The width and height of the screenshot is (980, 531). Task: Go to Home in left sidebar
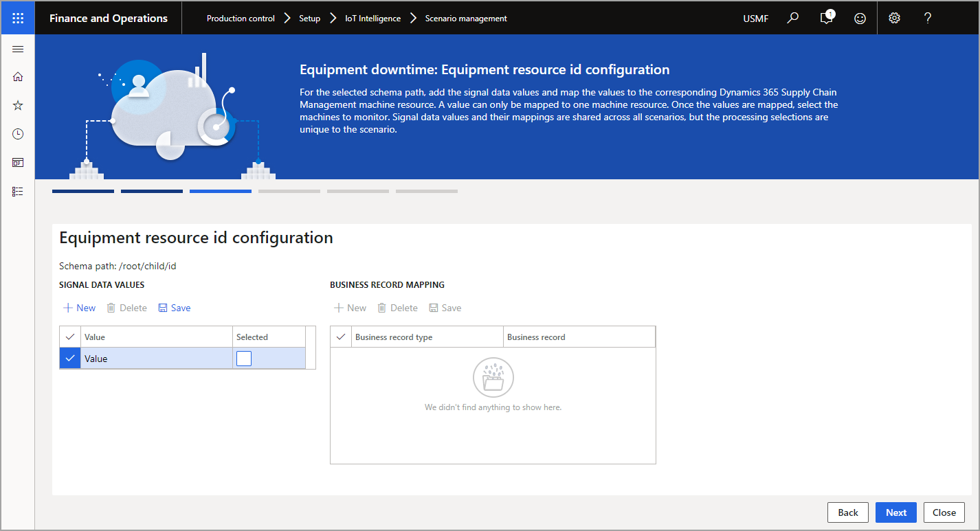pos(18,76)
